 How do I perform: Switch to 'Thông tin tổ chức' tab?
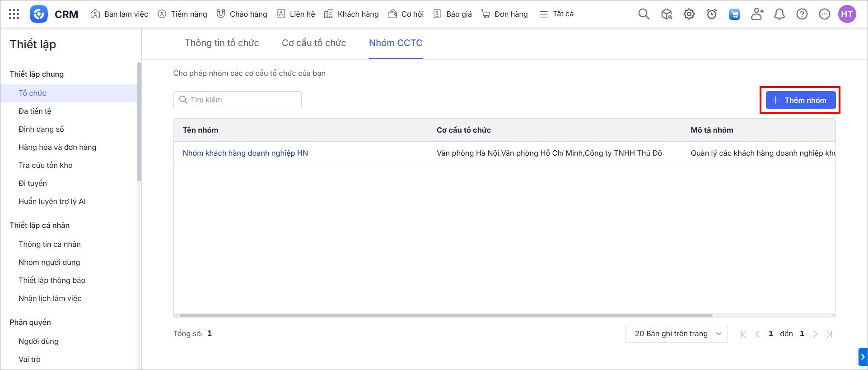pos(222,43)
